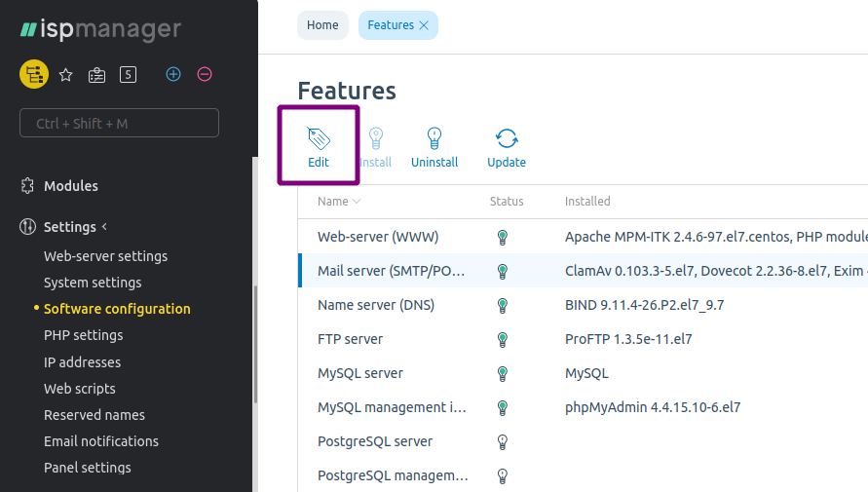This screenshot has width=868, height=492.
Task: Select the Web-server (WWW) row
Action: pos(583,237)
